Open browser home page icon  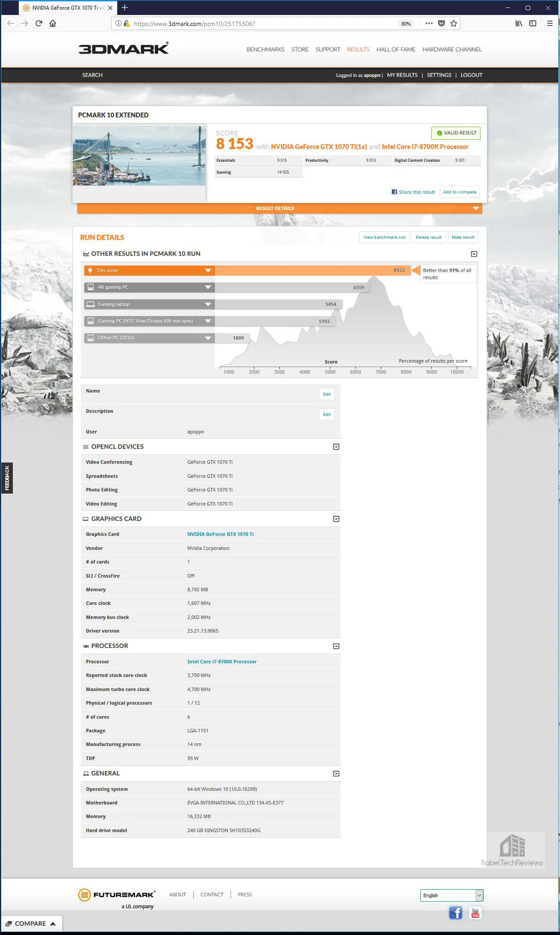(x=53, y=23)
